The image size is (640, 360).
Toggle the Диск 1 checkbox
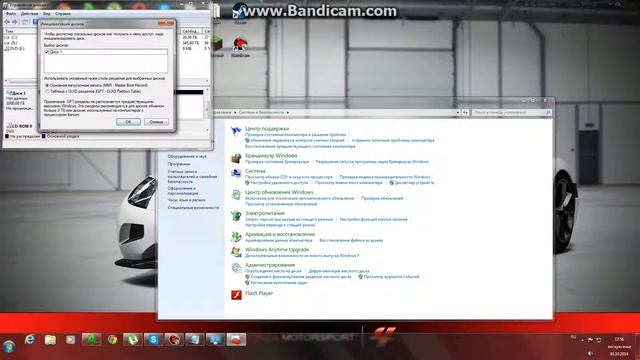47,52
